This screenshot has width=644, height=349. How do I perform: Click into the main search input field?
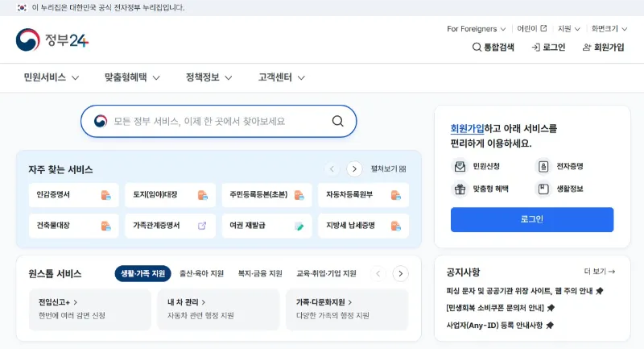click(x=217, y=121)
